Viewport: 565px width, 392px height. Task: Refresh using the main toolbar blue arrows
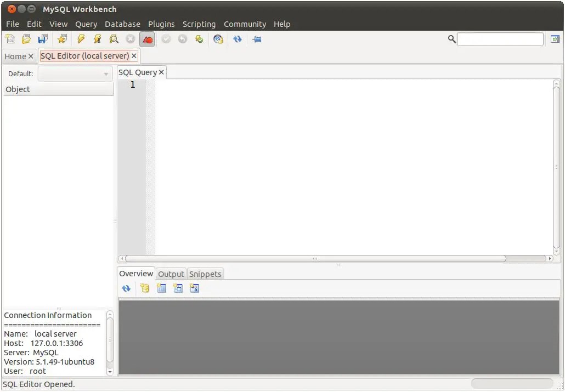(x=237, y=39)
